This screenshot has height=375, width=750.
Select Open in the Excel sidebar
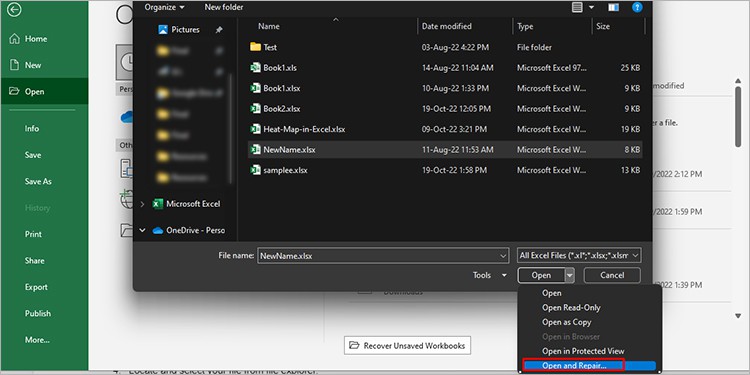point(44,91)
